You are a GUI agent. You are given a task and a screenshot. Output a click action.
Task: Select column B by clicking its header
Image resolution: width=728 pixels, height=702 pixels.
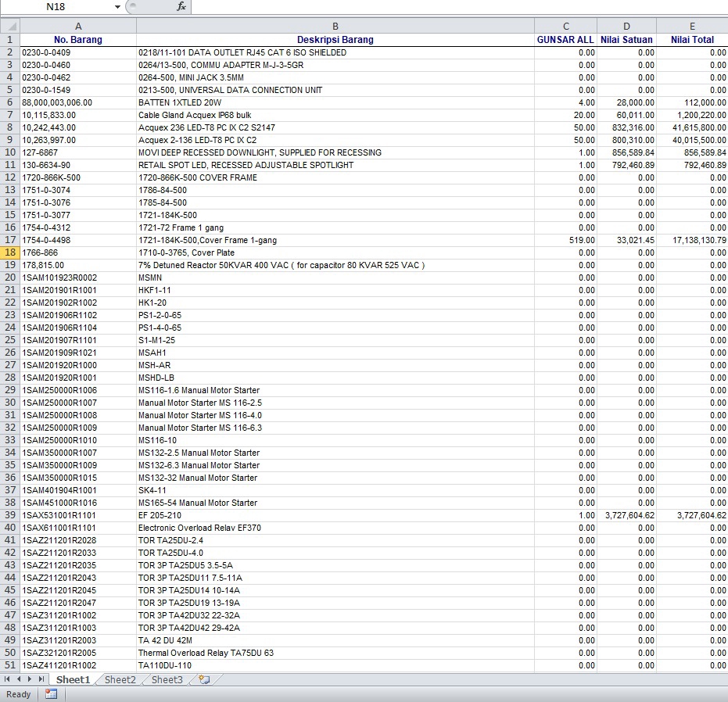click(335, 27)
